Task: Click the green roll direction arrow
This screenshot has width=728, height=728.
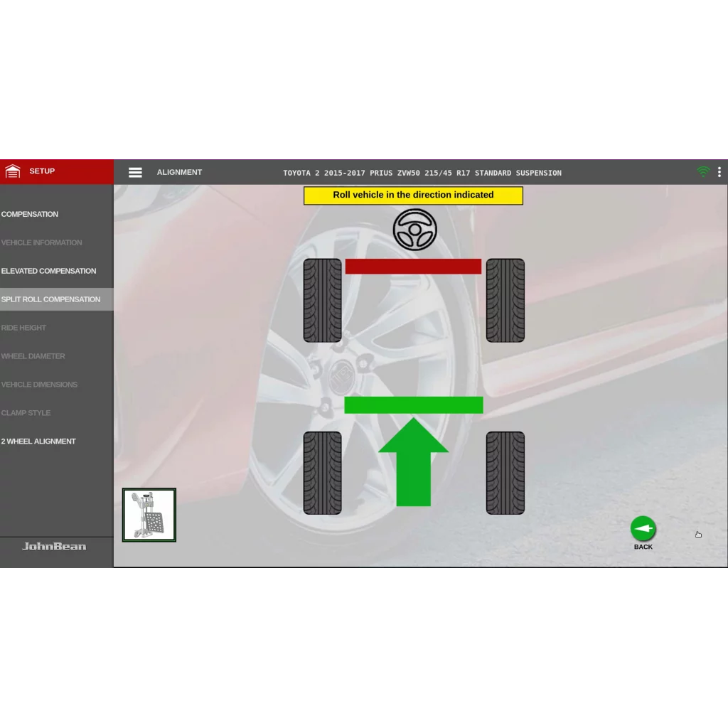Action: tap(413, 462)
